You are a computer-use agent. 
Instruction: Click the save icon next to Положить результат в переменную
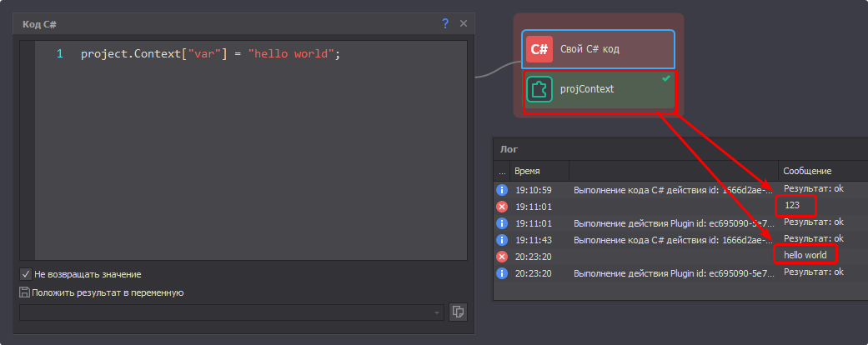click(25, 292)
